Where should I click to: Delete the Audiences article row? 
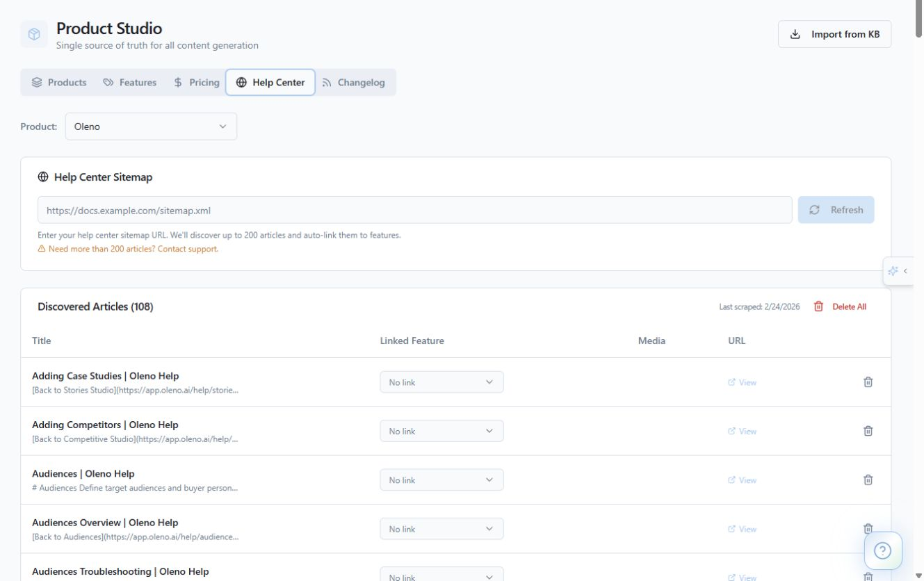pyautogui.click(x=868, y=480)
